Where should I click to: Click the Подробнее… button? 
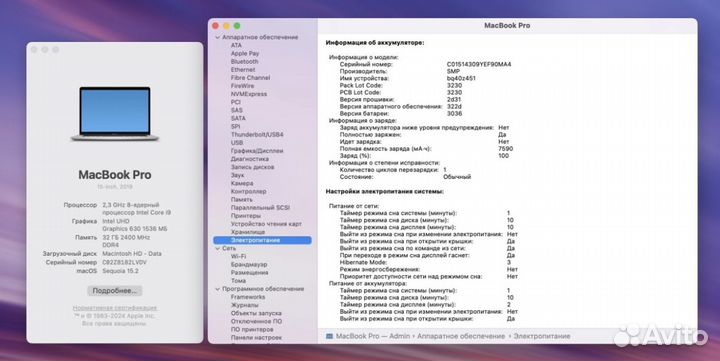114,291
